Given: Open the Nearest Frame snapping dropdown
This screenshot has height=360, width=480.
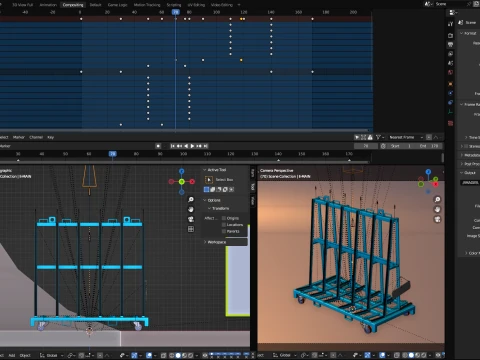Looking at the screenshot, I should pos(405,137).
